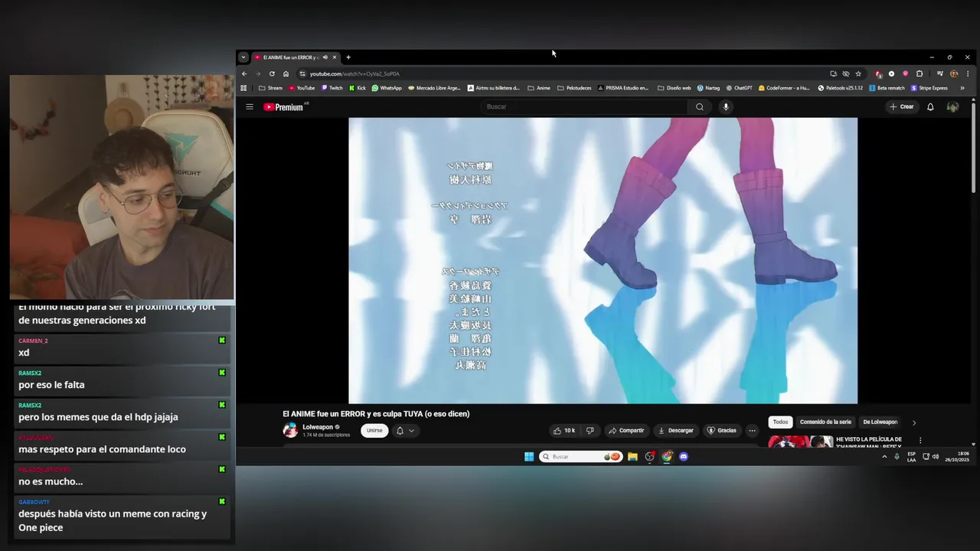The height and width of the screenshot is (551, 980).
Task: Open the Extensions puzzle piece menu
Action: 920,73
